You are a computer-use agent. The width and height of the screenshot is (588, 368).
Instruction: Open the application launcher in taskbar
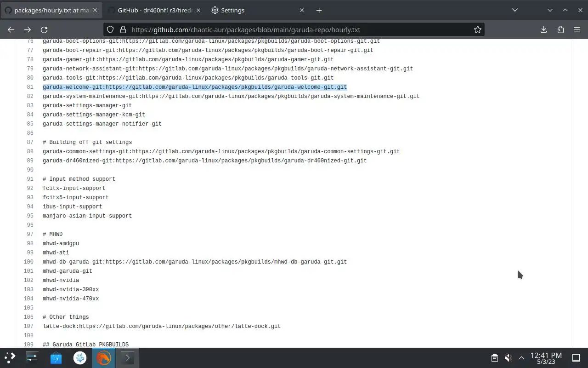tap(10, 357)
